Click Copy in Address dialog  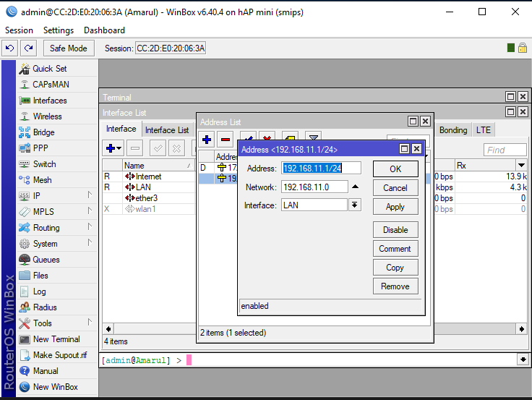(395, 268)
